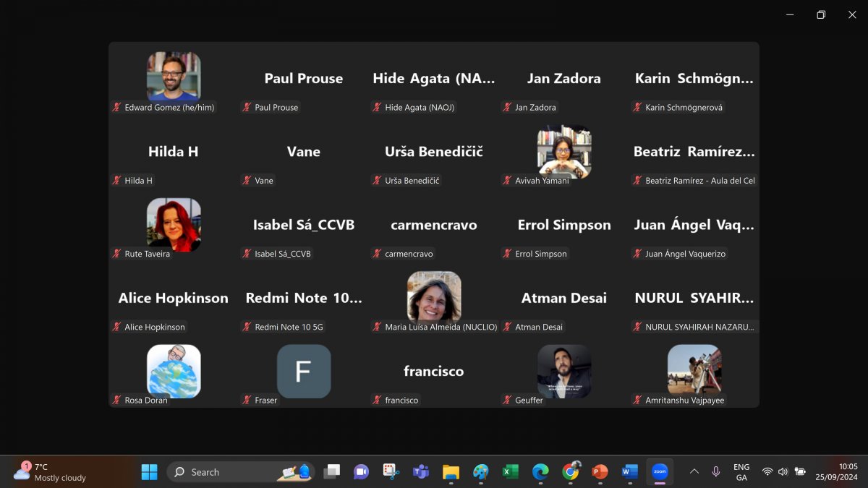Viewport: 868px width, 488px height.
Task: Open Excel from the taskbar
Action: pos(511,472)
